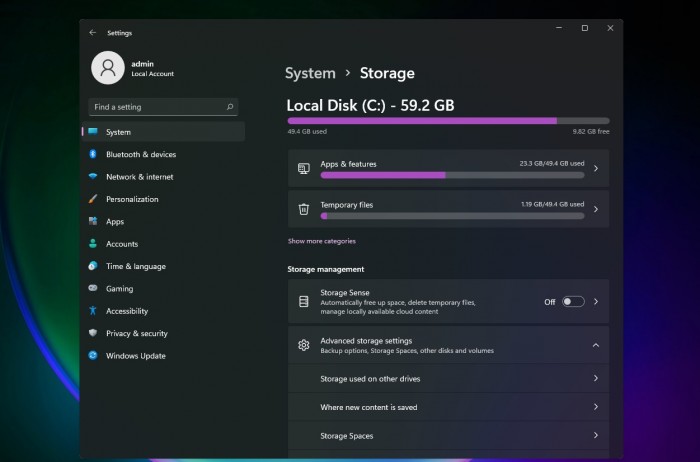
Task: Open Storage Sense details chevron
Action: pyautogui.click(x=596, y=301)
